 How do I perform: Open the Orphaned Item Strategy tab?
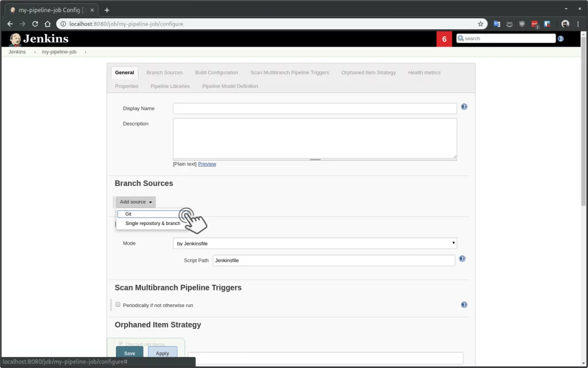click(368, 73)
